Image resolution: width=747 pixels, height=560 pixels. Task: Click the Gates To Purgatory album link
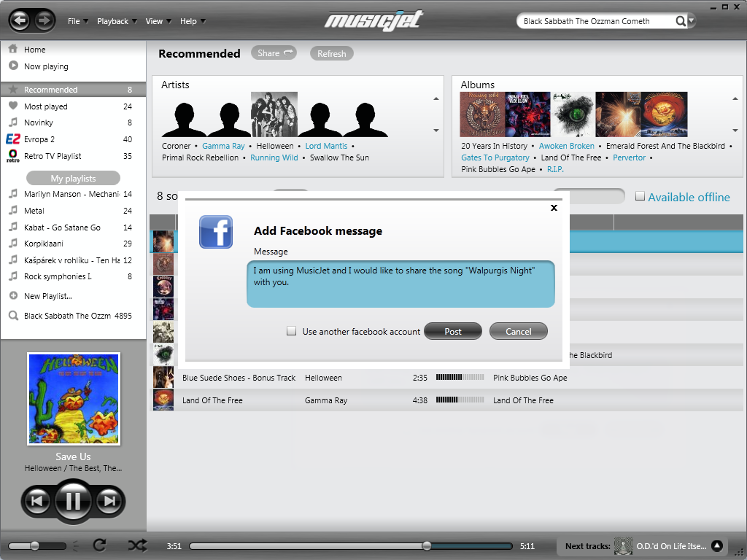click(x=495, y=157)
